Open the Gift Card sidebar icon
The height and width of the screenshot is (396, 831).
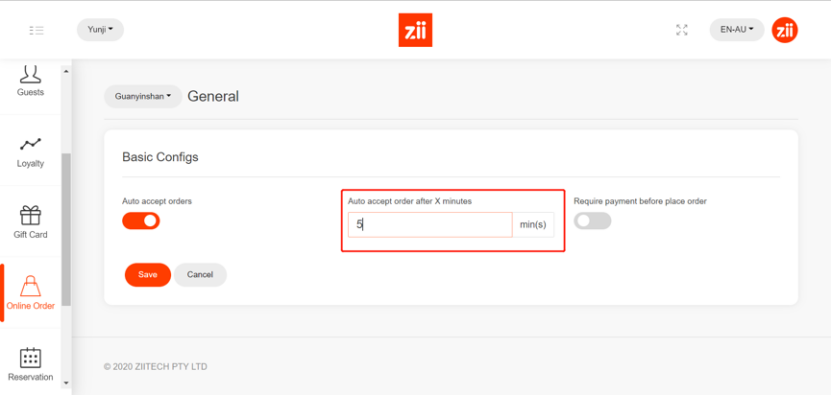point(30,215)
